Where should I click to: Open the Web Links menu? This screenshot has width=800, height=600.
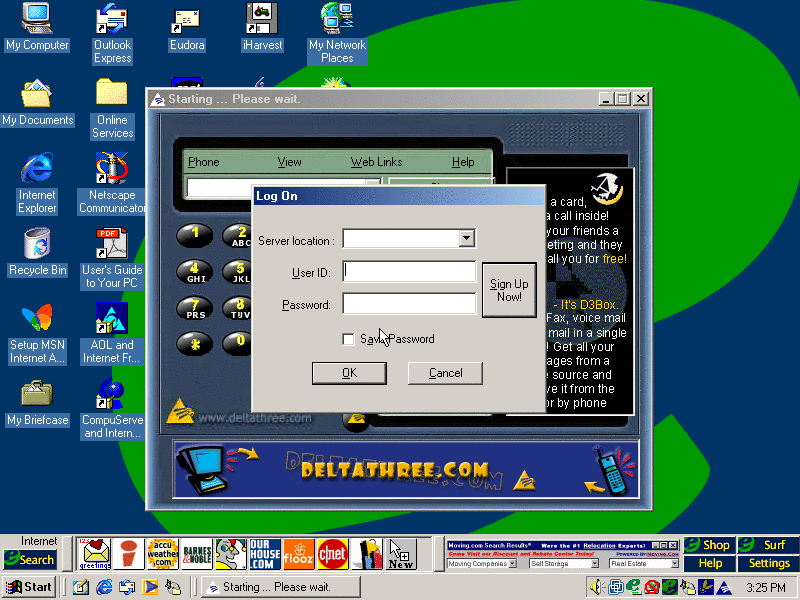click(376, 162)
